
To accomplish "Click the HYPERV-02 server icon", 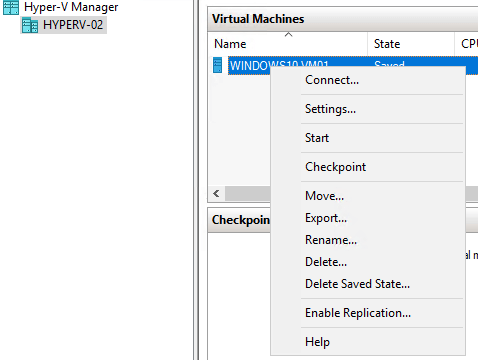I will 30,25.
